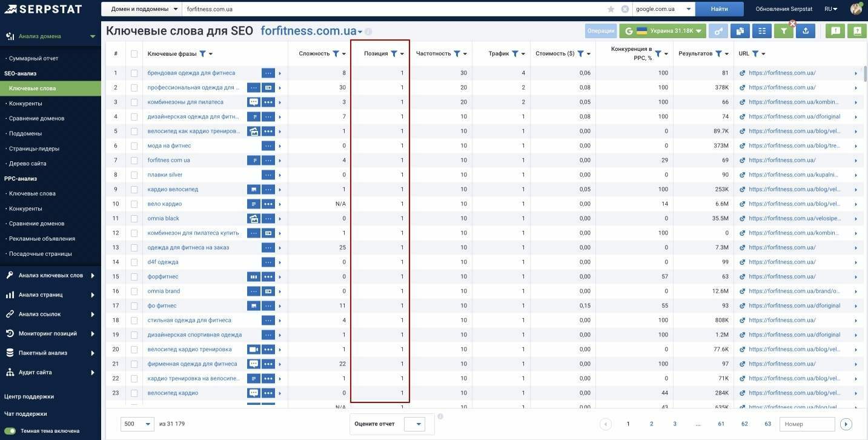868x440 pixels.
Task: Go to Дерево сайта sidebar item
Action: coord(27,163)
